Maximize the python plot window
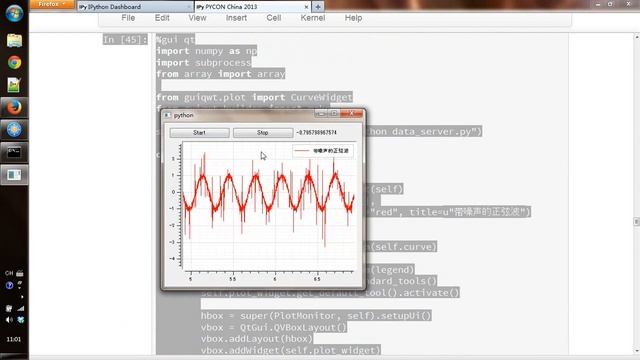 tap(333, 114)
